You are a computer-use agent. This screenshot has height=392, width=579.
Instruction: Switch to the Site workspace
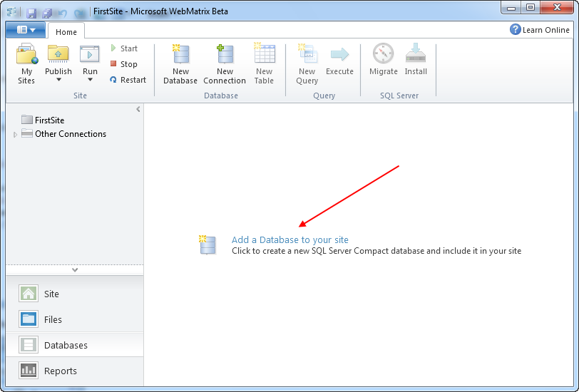pos(75,294)
